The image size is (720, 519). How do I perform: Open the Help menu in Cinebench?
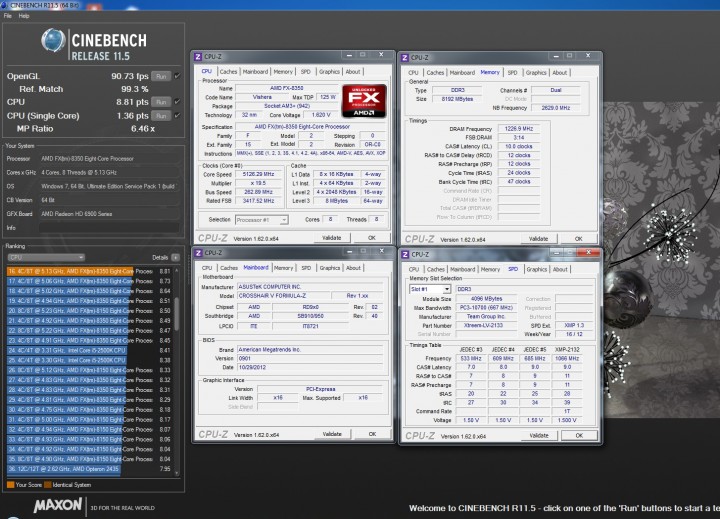point(24,16)
